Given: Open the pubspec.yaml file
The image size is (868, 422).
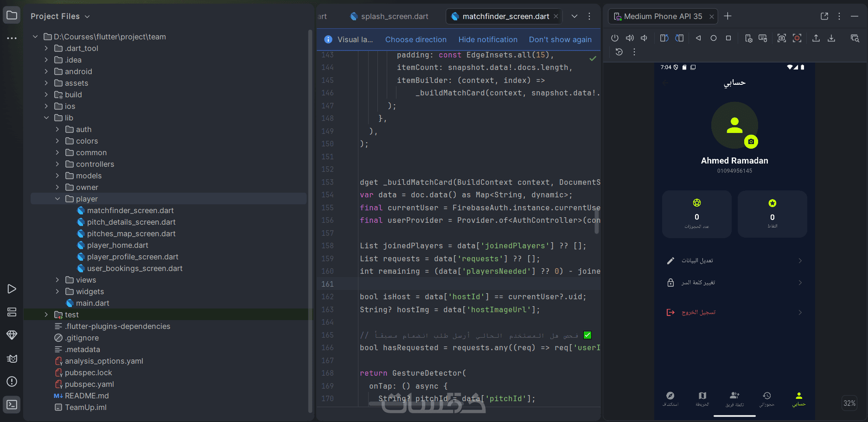Looking at the screenshot, I should click(x=89, y=384).
